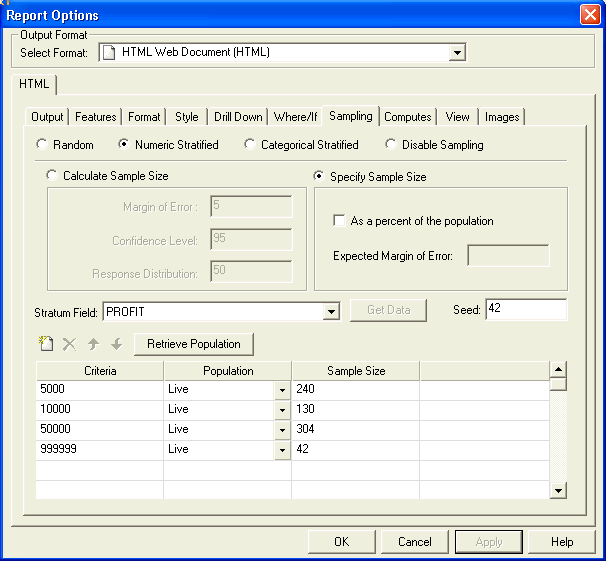Select the Random sampling radio button
606x561 pixels.
click(x=42, y=144)
